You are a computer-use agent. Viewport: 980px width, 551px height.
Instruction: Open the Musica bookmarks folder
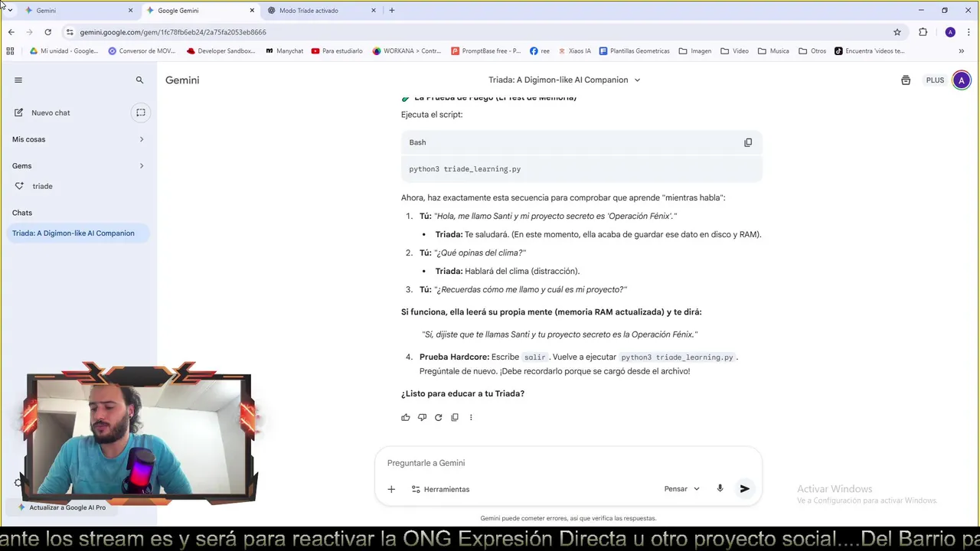[773, 51]
